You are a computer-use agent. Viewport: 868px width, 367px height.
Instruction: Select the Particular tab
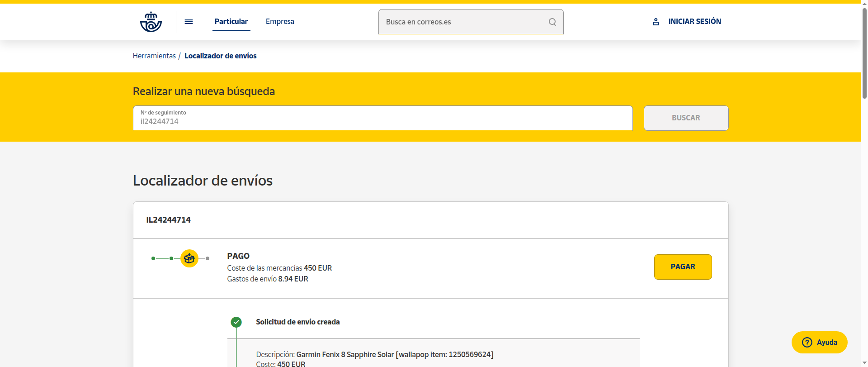pyautogui.click(x=231, y=22)
